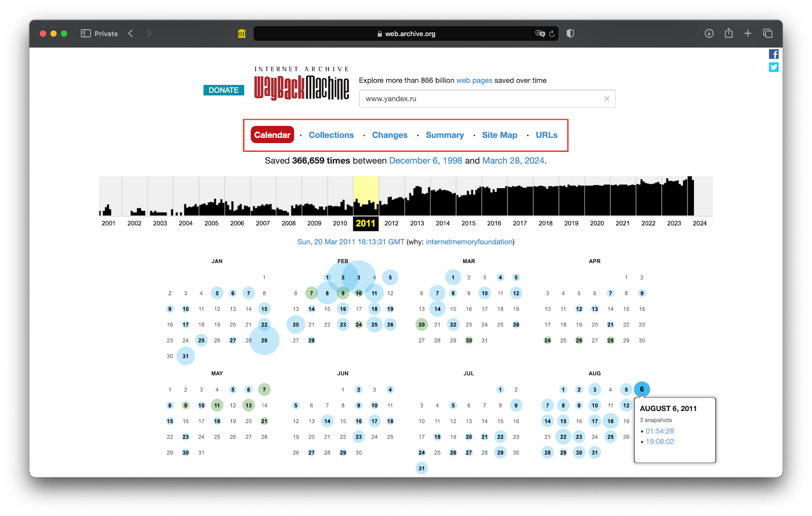Clear the www.yandex.ru search field

click(606, 98)
